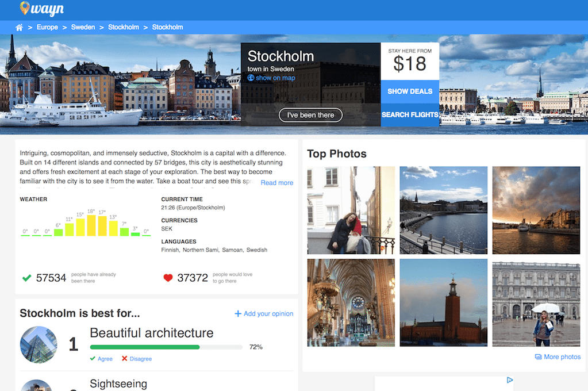Click Sightseeing title
The height and width of the screenshot is (391, 588).
pyautogui.click(x=118, y=384)
